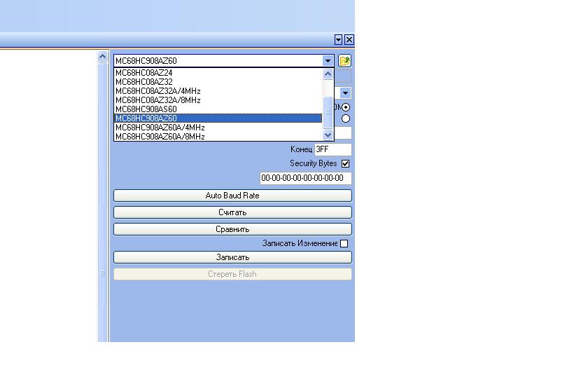The image size is (588, 368).
Task: Open the panel options arrow next to close
Action: tap(338, 39)
